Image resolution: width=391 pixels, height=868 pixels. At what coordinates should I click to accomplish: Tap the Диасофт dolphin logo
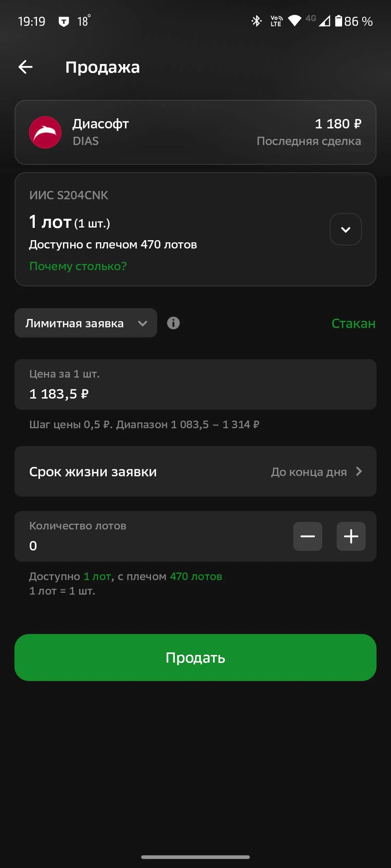(45, 132)
